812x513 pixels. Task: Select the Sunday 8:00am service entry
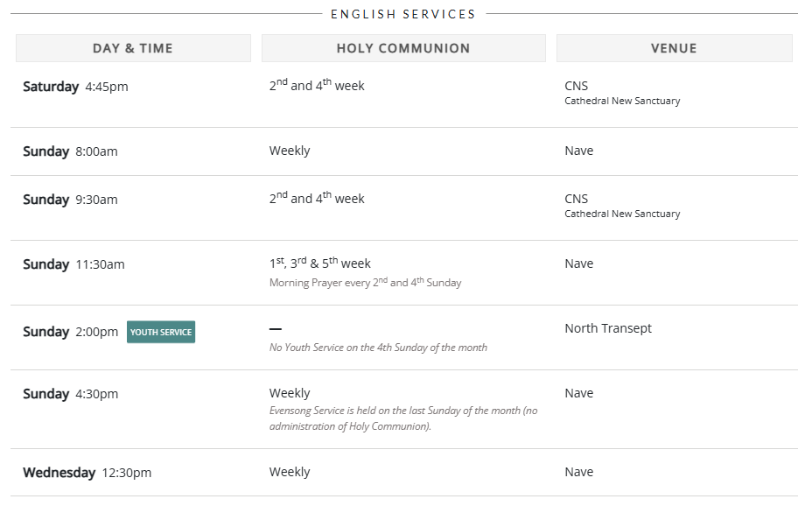pyautogui.click(x=70, y=151)
